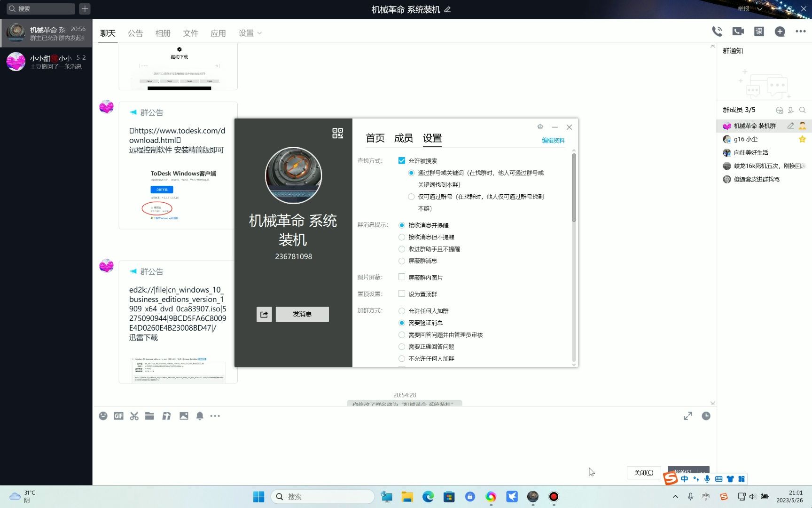Select the 需要正确回答问题 option
The width and height of the screenshot is (812, 508).
point(402,347)
